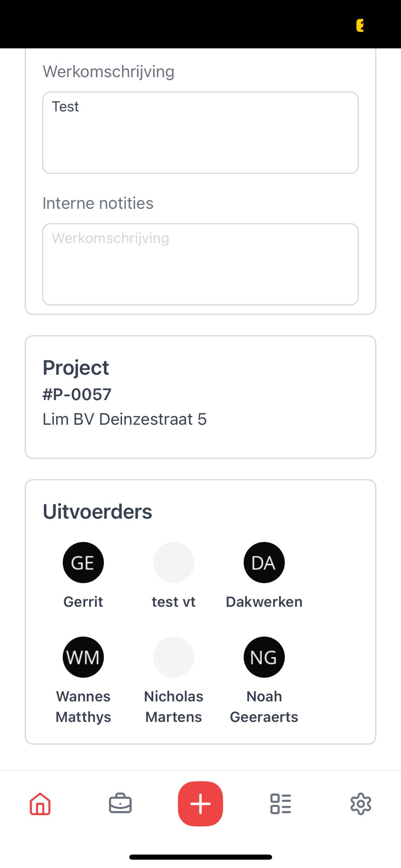The image size is (401, 868).
Task: Open the briefcase jobs tab
Action: (120, 804)
